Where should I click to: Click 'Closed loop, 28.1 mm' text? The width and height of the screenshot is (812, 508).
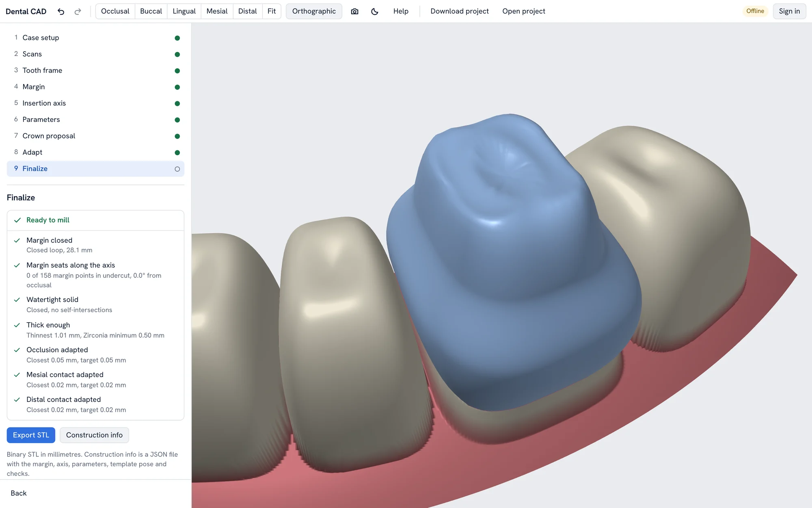59,250
